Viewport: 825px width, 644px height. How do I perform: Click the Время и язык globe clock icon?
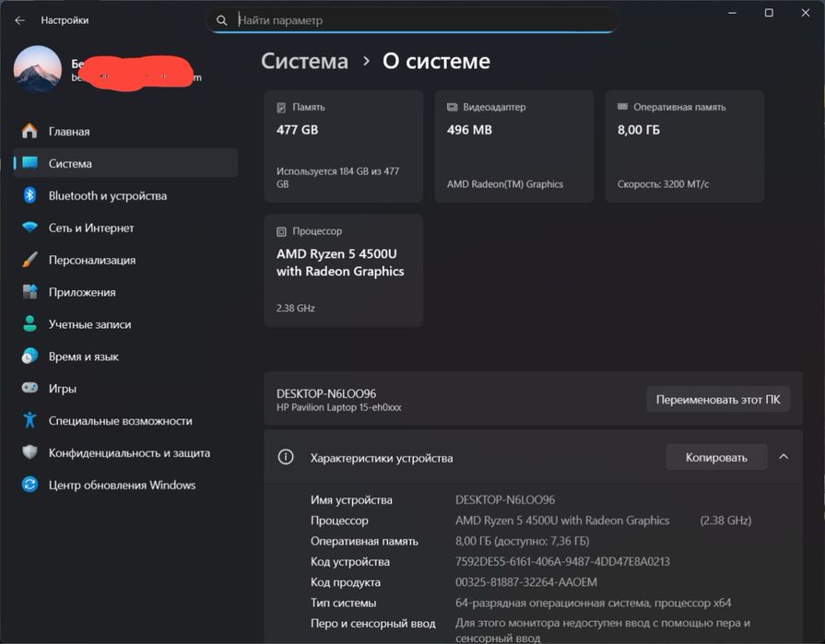(29, 356)
